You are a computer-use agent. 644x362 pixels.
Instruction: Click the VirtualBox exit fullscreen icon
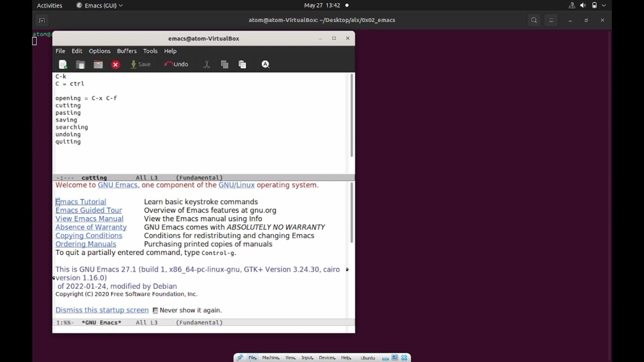click(x=395, y=357)
